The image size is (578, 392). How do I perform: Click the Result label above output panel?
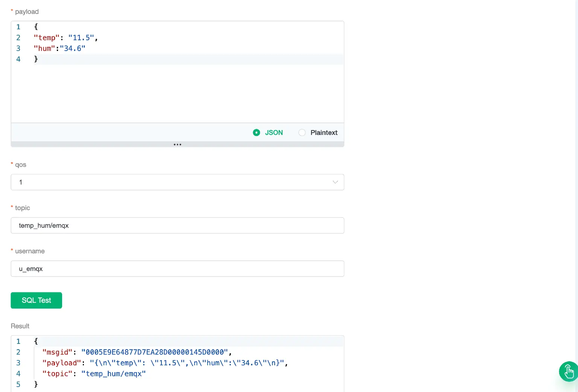(20, 326)
